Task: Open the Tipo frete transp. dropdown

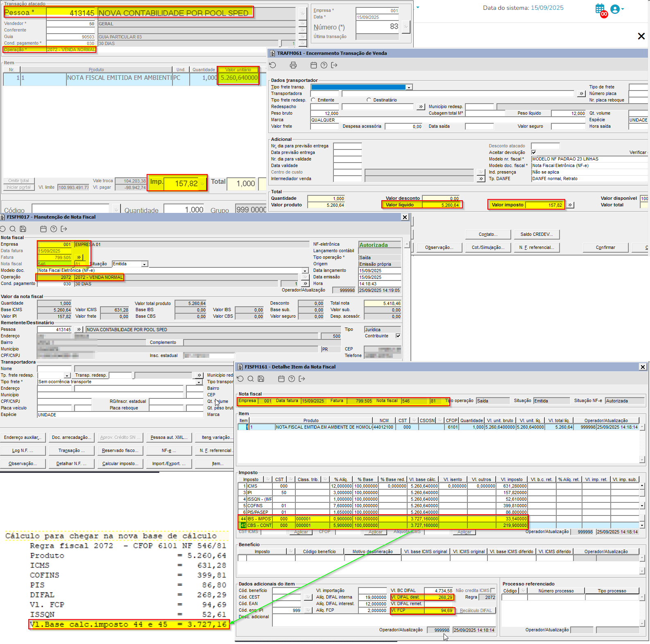Action: 409,87
